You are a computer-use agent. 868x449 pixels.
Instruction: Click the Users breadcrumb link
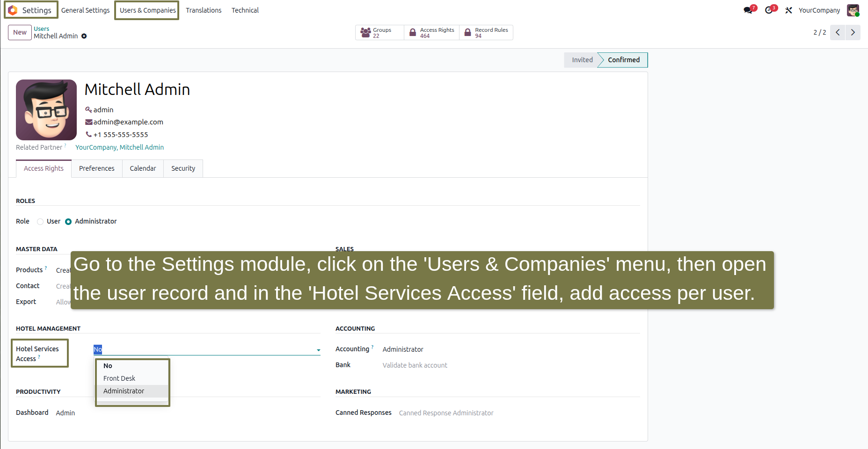(x=41, y=29)
